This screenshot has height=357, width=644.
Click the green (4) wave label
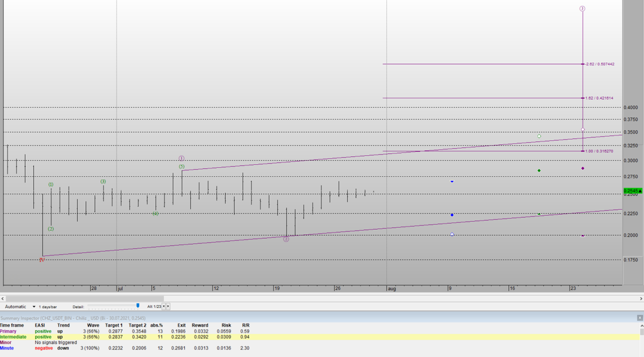[155, 214]
